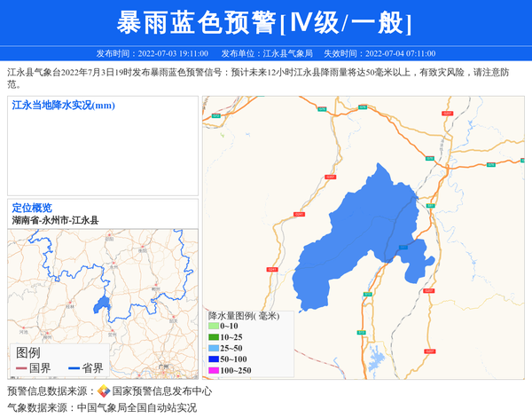Click the 国家预警信息发布中心 logo icon
Viewport: 532px width, 418px height.
click(x=104, y=391)
